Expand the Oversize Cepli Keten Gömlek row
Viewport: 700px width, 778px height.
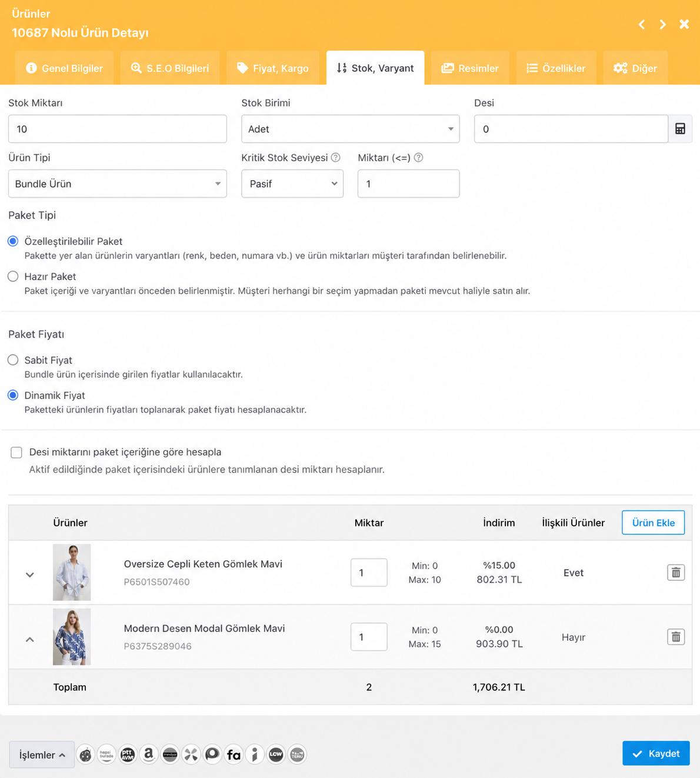click(30, 574)
